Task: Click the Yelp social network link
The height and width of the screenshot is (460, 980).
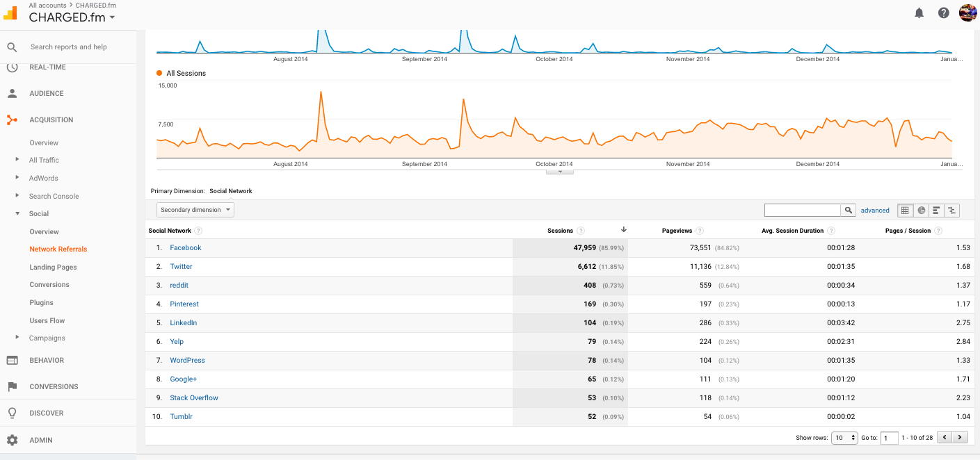Action: 177,341
